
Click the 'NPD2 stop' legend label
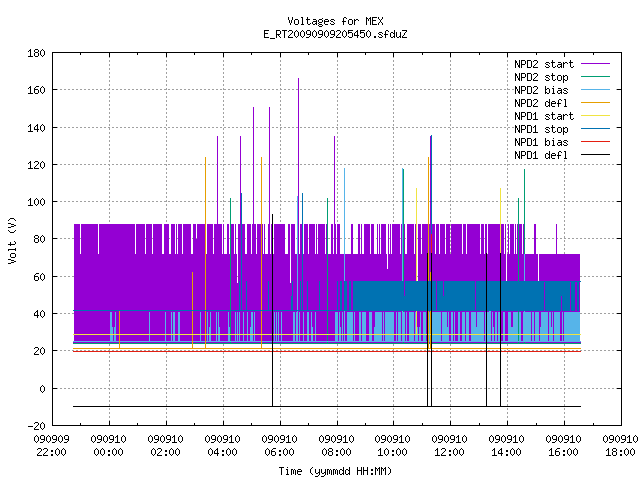click(541, 77)
